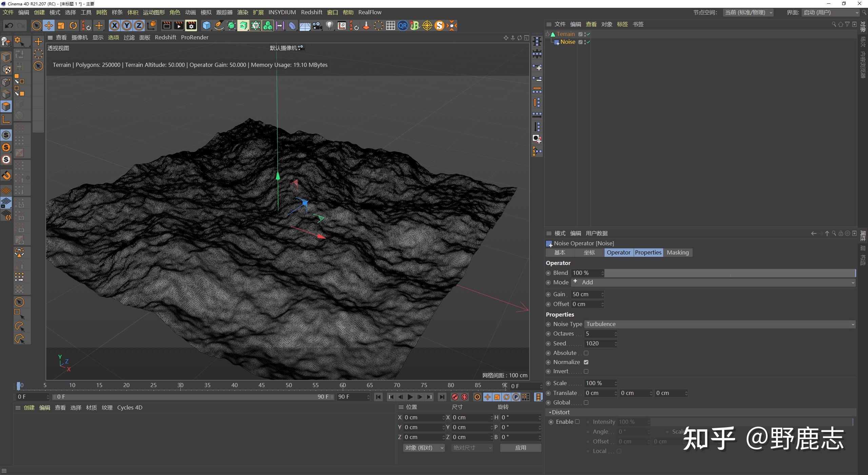Switch to the Masking tab
This screenshot has height=475, width=868.
677,252
